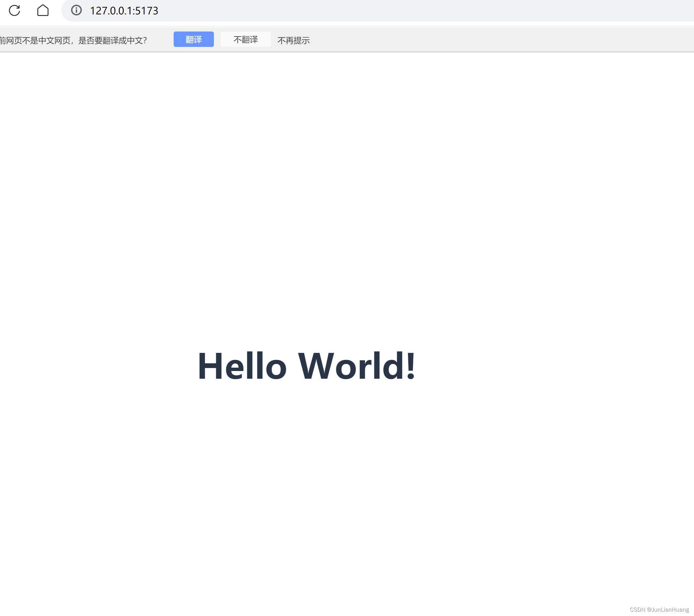Click the word Hello in the heading
This screenshot has width=694, height=616.
click(x=242, y=366)
